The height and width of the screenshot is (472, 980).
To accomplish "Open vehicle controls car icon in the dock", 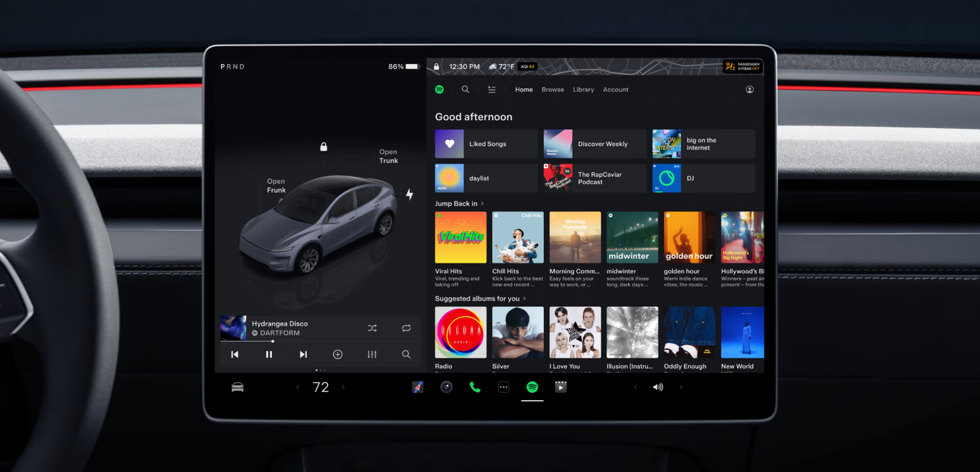I will pyautogui.click(x=238, y=388).
